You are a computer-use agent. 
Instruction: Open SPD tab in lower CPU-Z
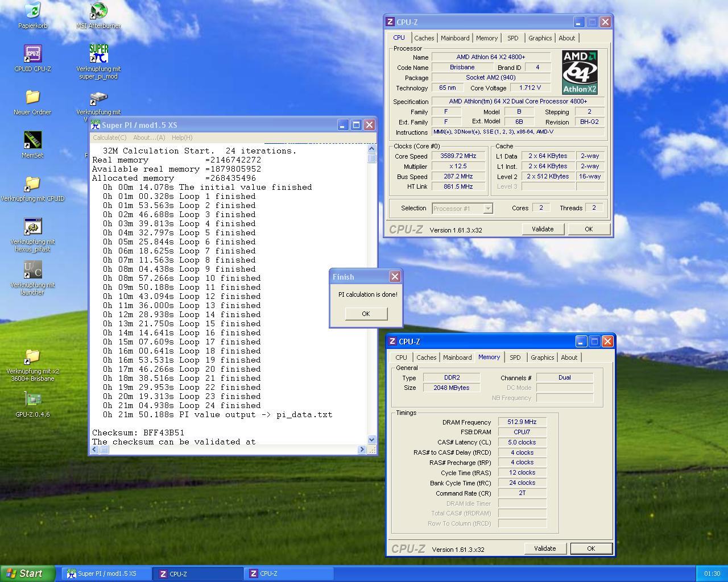[515, 357]
